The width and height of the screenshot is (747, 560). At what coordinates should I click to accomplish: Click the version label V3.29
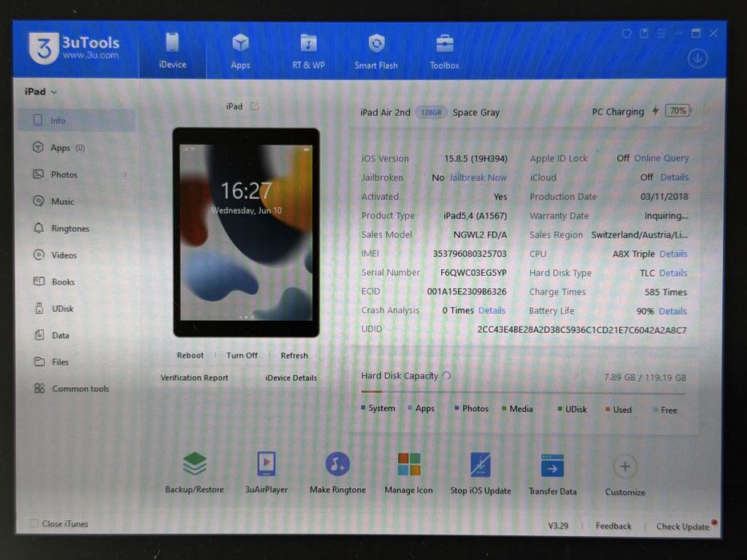click(558, 526)
